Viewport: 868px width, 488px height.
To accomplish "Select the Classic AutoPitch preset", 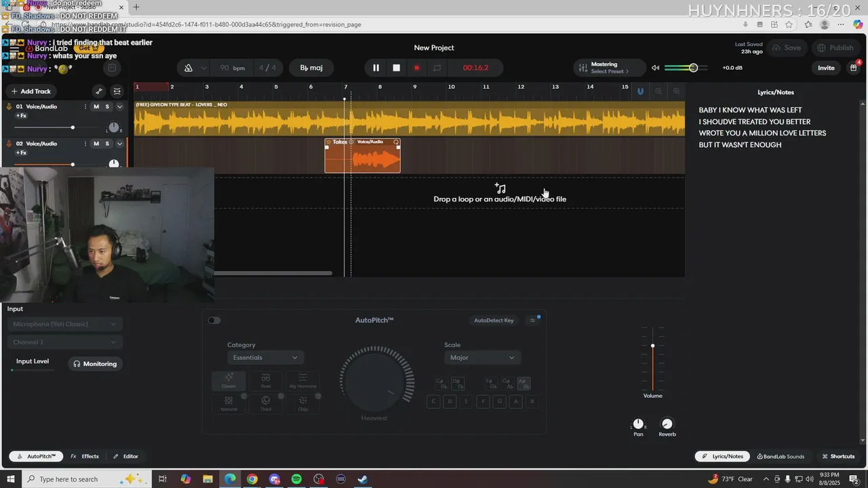I will [229, 381].
